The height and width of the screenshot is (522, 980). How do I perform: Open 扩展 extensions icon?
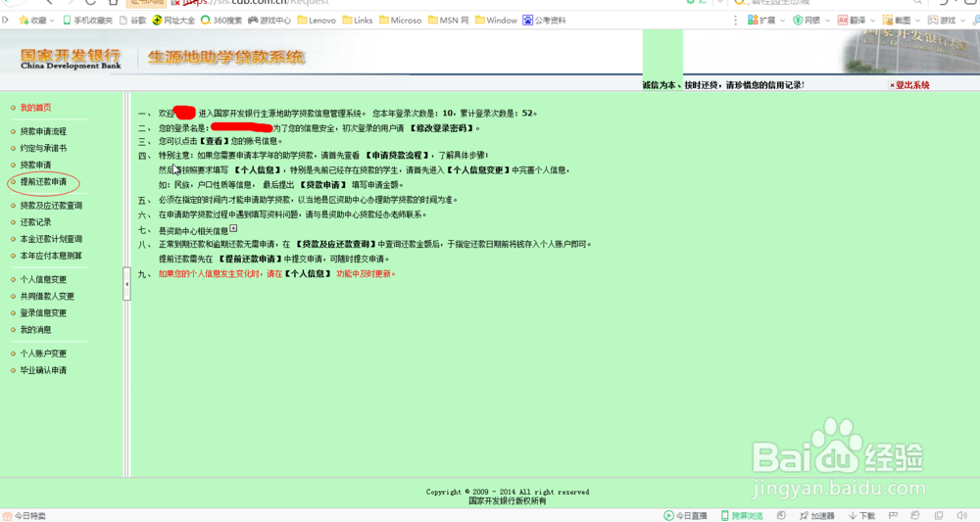(x=753, y=21)
